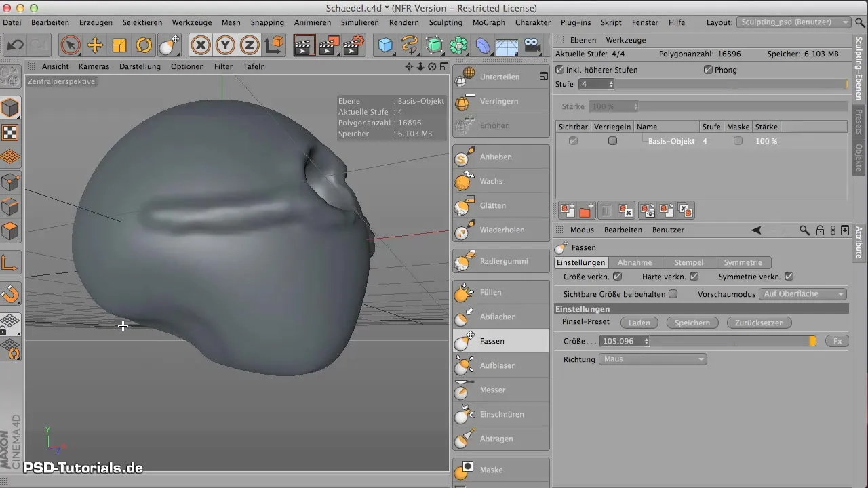868x488 pixels.
Task: Select the Radiergummi eraser brush
Action: pos(501,261)
